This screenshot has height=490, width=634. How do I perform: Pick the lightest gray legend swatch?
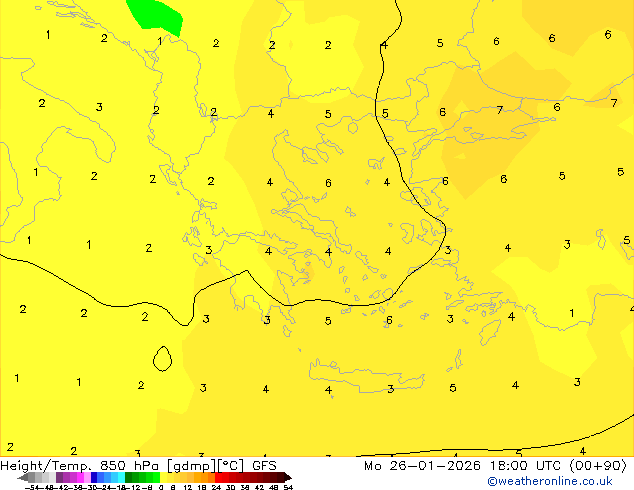pos(52,477)
